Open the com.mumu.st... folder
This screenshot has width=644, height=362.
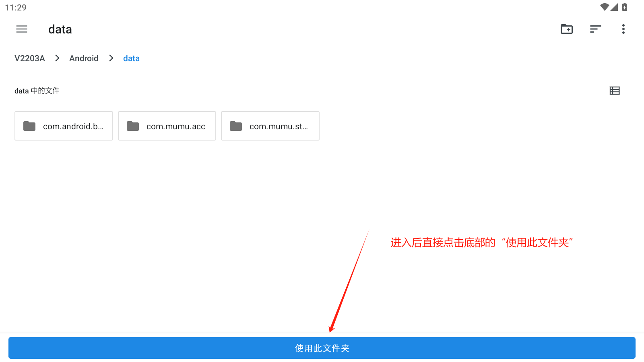pos(270,126)
